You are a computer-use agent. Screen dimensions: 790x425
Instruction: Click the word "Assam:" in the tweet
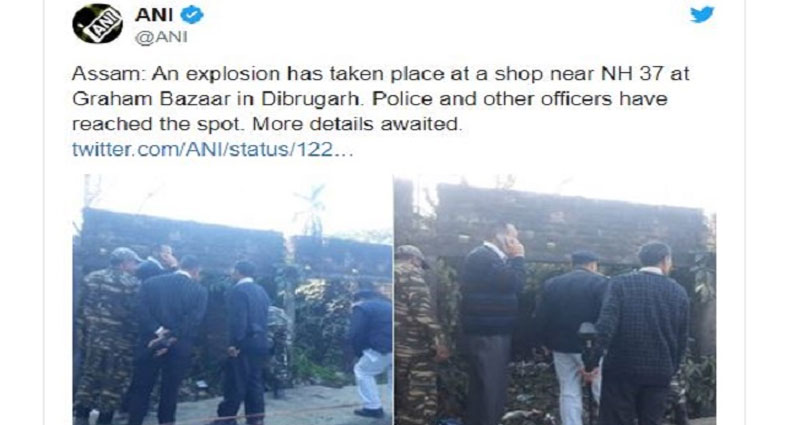[108, 74]
